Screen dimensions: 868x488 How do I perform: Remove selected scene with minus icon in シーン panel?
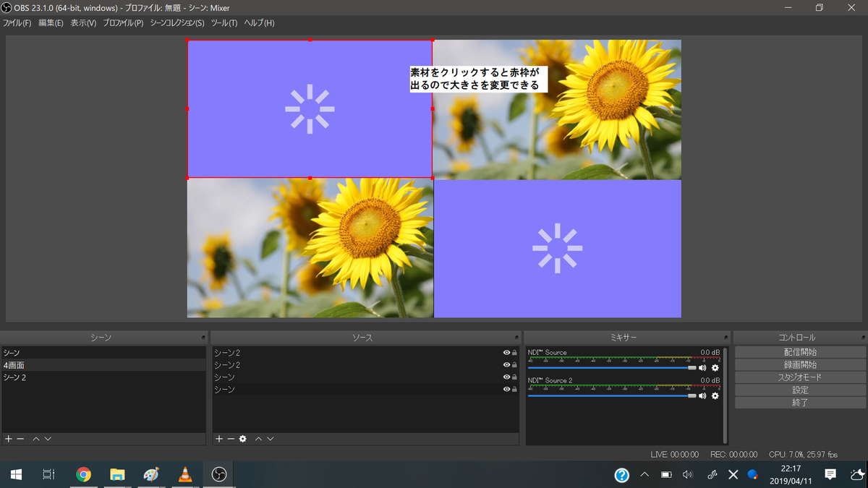pyautogui.click(x=20, y=439)
